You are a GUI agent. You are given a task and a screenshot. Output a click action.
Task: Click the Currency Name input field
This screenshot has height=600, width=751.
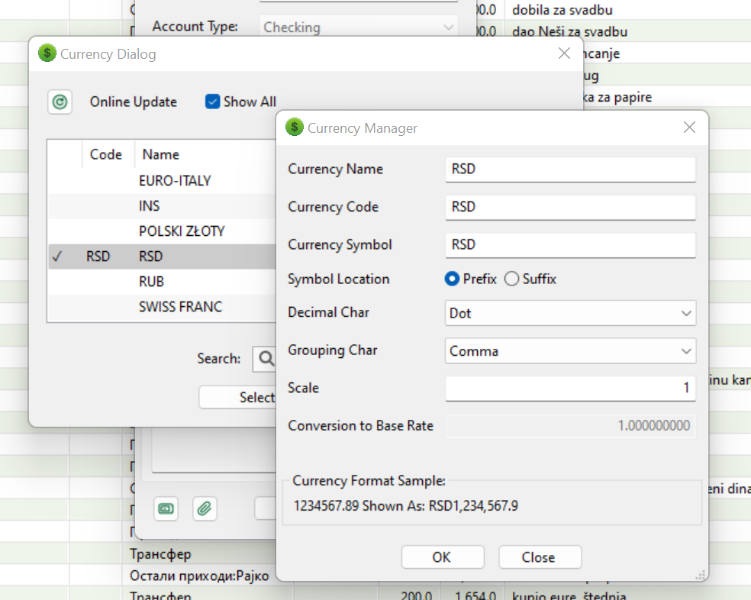[x=570, y=170]
